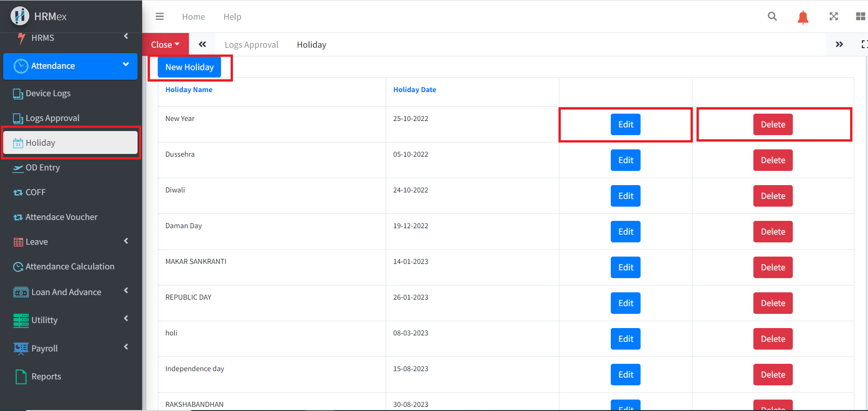Sort by Holiday Name column header

coord(189,90)
